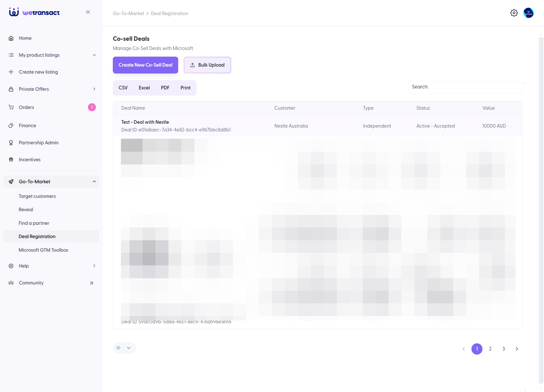544x392 pixels.
Task: Open Target customers menu item
Action: pyautogui.click(x=37, y=196)
